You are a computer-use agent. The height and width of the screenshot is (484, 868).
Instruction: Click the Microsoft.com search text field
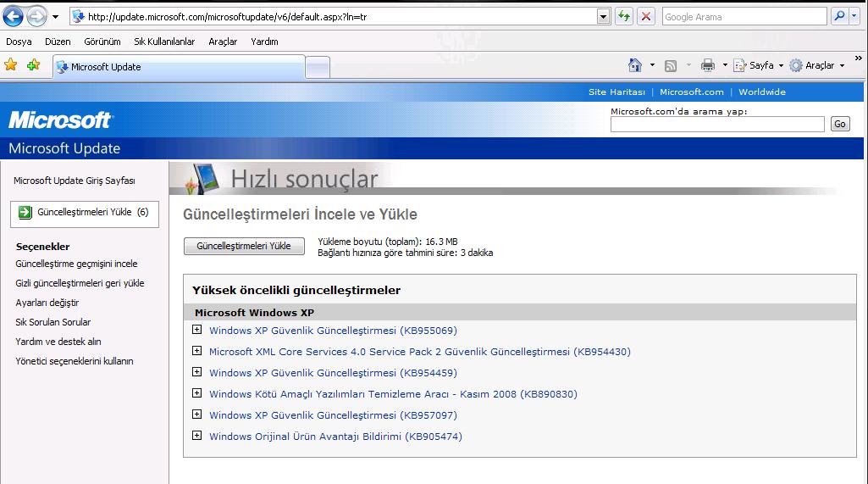point(716,125)
